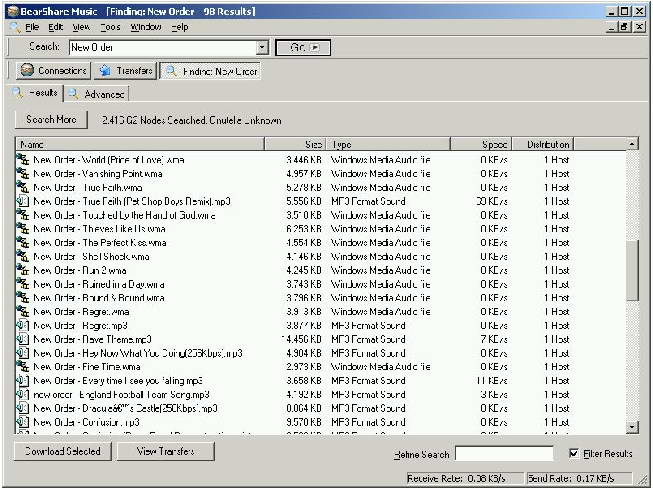Click the Search text field containing New Order
Screen dimensions: 653x490
click(x=163, y=47)
